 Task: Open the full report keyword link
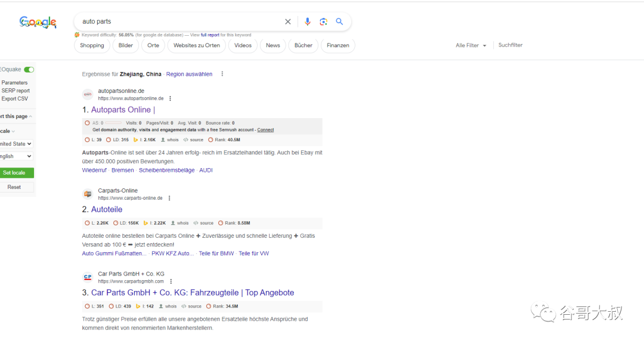pyautogui.click(x=210, y=35)
